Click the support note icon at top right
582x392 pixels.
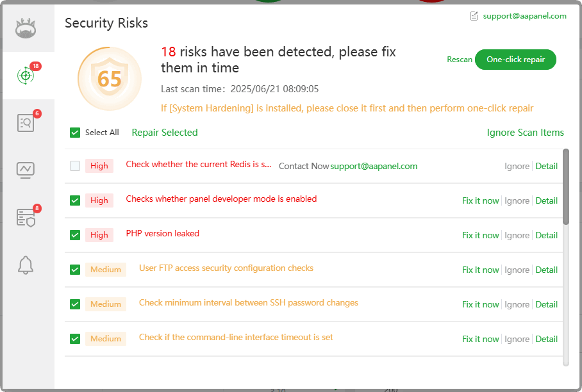point(474,16)
